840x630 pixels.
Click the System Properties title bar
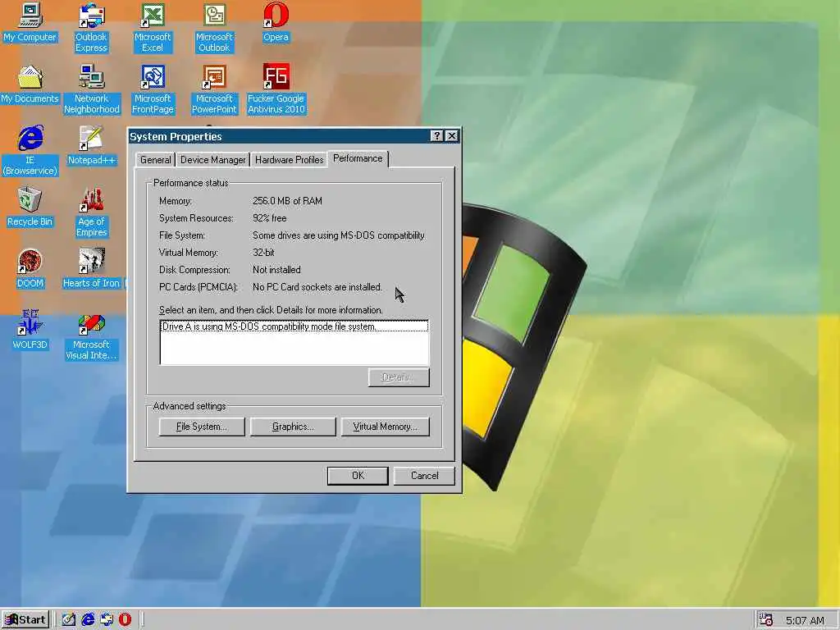point(279,136)
